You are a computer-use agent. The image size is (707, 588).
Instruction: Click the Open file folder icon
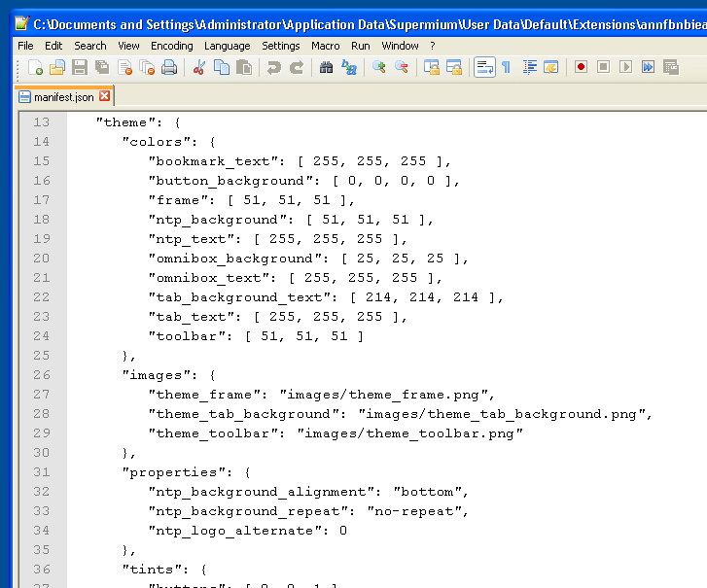point(57,67)
